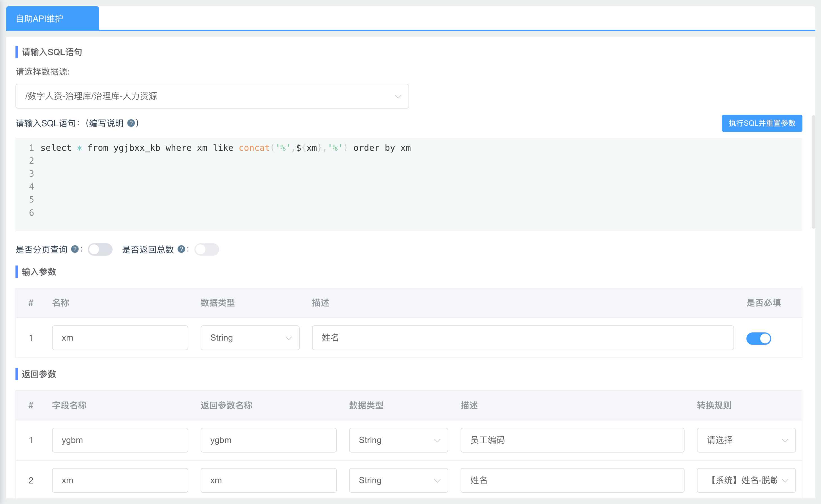This screenshot has height=504, width=821.
Task: Click the SQL editor vertical scrollbar
Action: pyautogui.click(x=814, y=172)
